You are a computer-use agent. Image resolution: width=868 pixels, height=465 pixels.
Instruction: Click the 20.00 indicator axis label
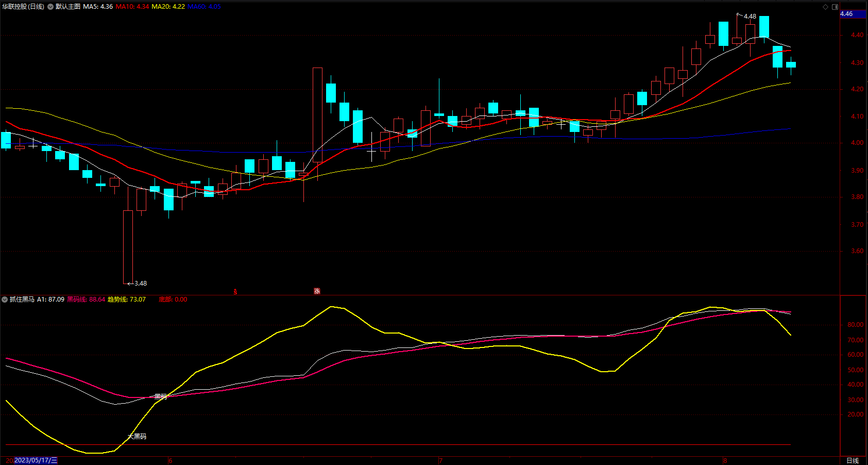(856, 414)
